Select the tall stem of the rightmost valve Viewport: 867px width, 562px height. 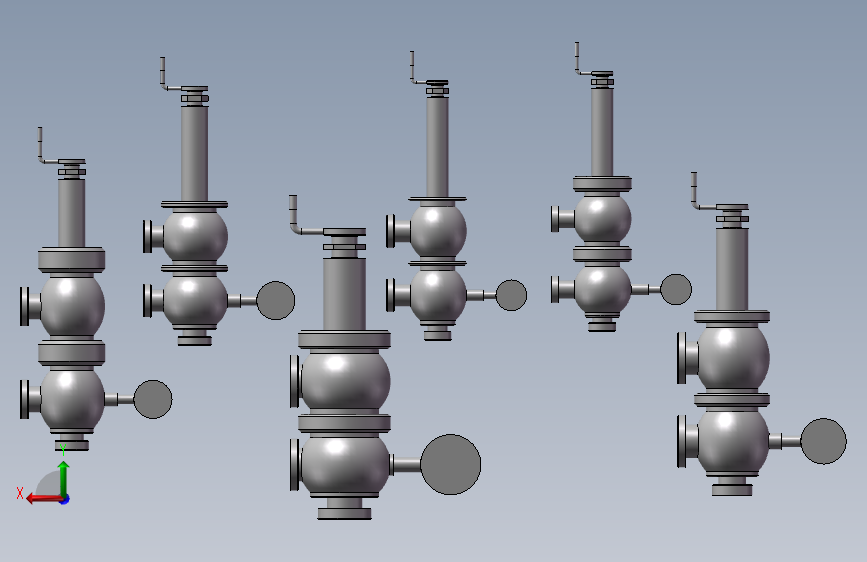click(x=732, y=269)
